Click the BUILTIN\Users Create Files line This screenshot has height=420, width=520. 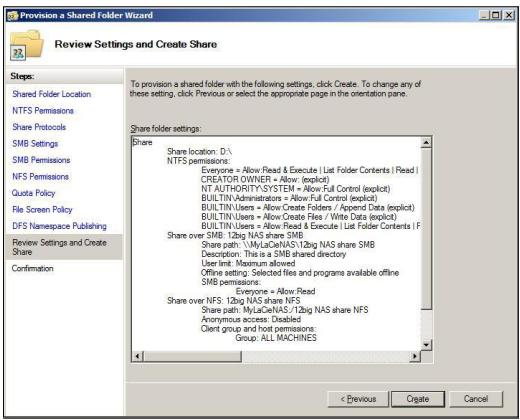(299, 217)
